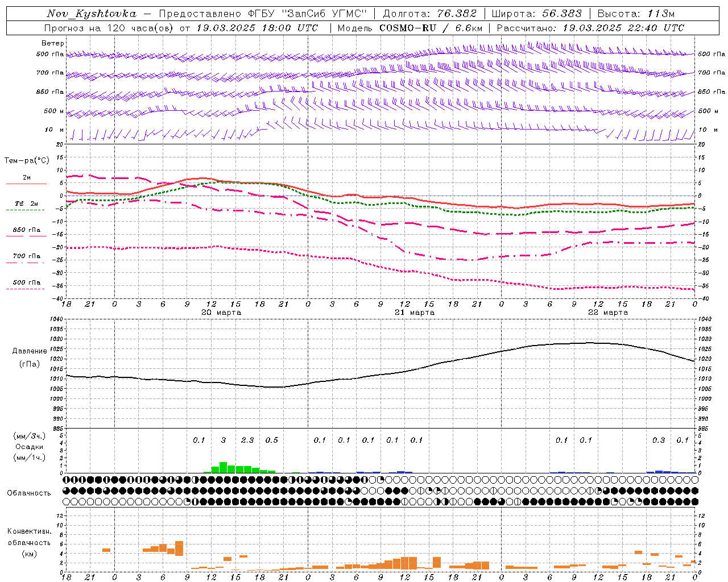
Task: Click the (км) unit label
Action: pyautogui.click(x=29, y=554)
